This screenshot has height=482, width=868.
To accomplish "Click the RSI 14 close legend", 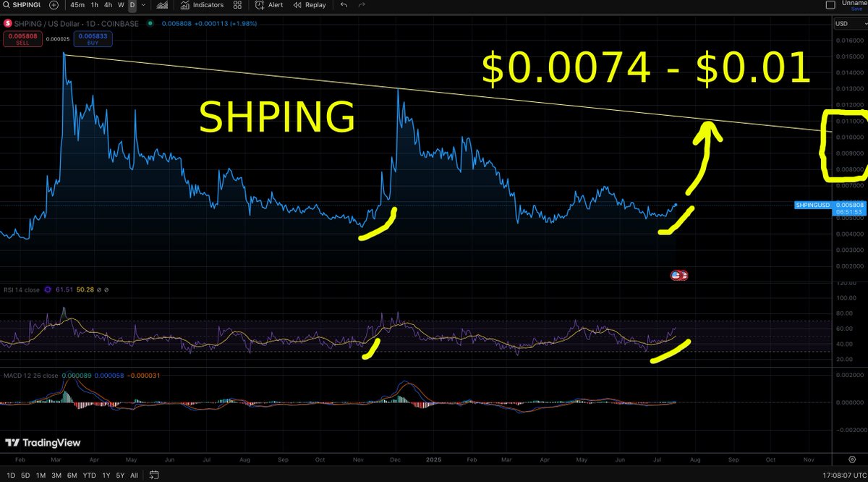I will click(20, 289).
